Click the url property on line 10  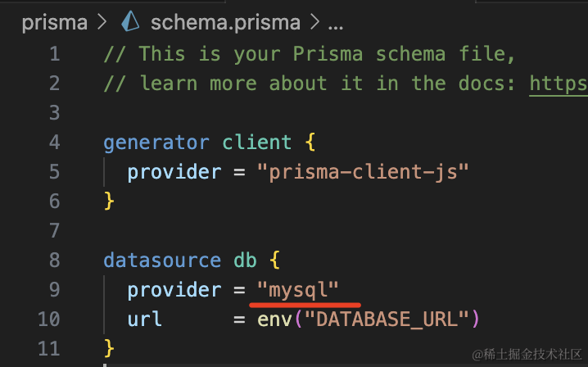pyautogui.click(x=144, y=319)
